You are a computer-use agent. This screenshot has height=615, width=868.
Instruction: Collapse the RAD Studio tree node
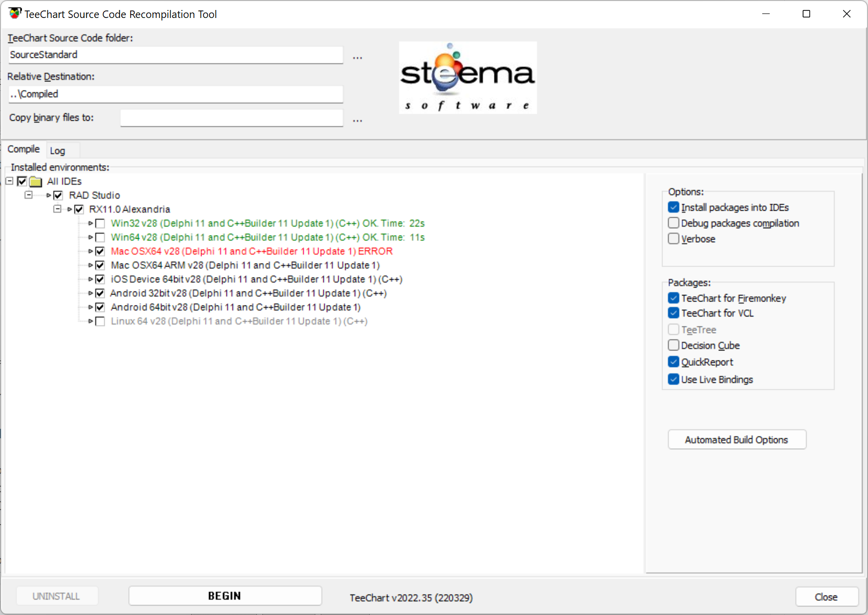(x=28, y=195)
